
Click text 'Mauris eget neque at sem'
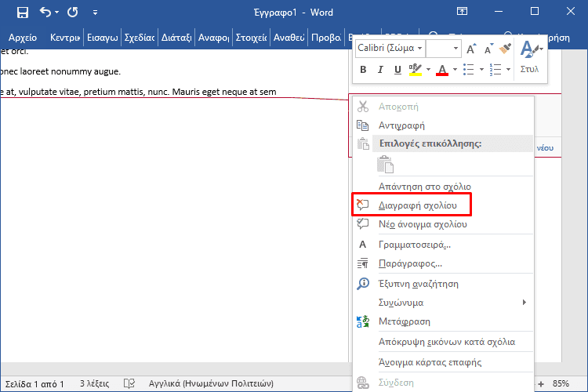pyautogui.click(x=224, y=92)
